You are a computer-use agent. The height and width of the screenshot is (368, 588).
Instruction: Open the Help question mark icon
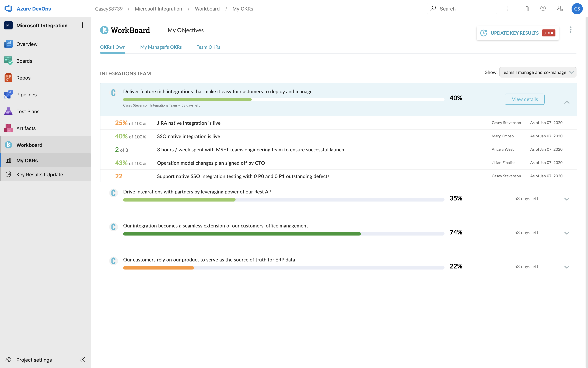pos(543,9)
